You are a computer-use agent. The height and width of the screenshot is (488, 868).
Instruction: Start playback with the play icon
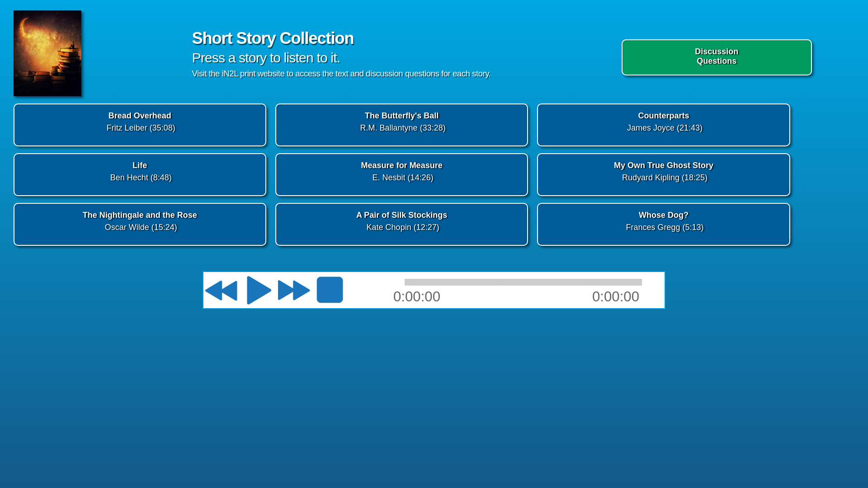pyautogui.click(x=259, y=290)
